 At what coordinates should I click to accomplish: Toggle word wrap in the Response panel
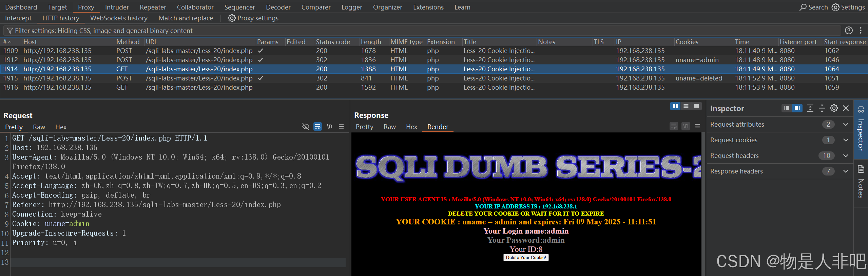(674, 126)
